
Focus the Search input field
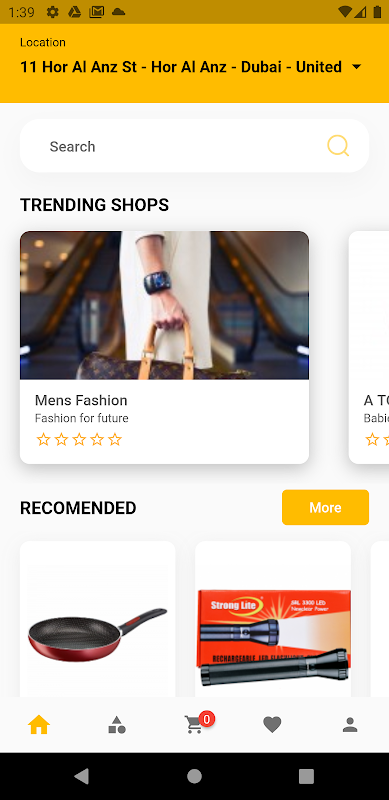(194, 146)
